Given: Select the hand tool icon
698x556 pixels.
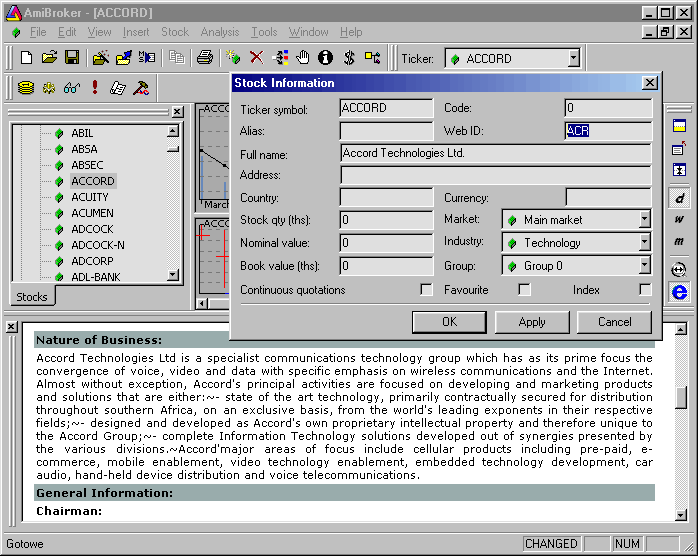Looking at the screenshot, I should pyautogui.click(x=302, y=58).
